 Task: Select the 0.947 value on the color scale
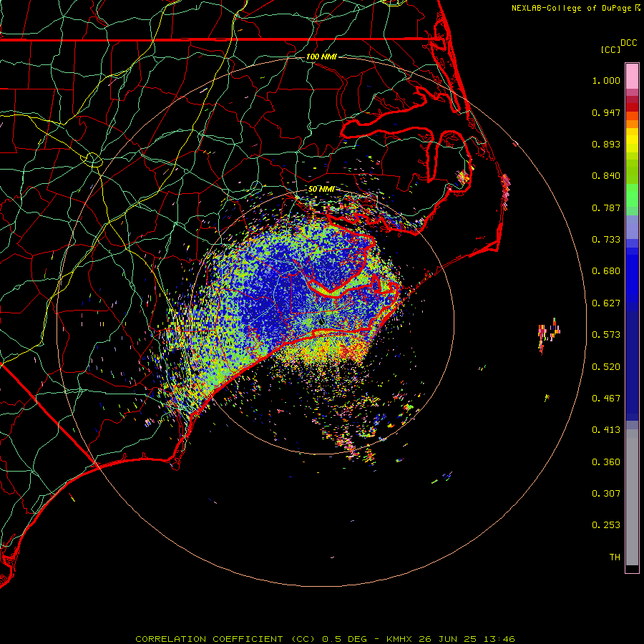pyautogui.click(x=606, y=112)
